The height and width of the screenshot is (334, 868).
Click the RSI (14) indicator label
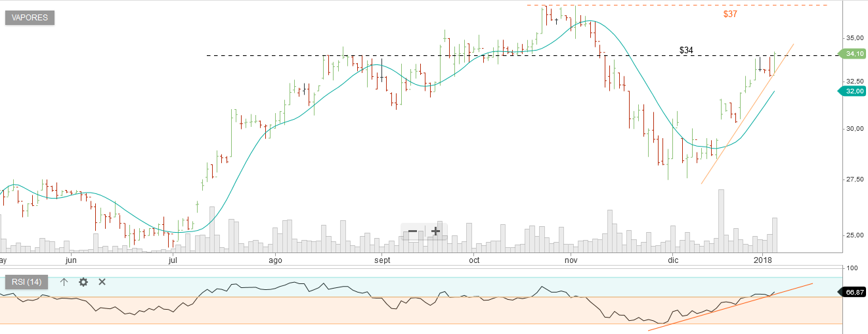pyautogui.click(x=26, y=282)
